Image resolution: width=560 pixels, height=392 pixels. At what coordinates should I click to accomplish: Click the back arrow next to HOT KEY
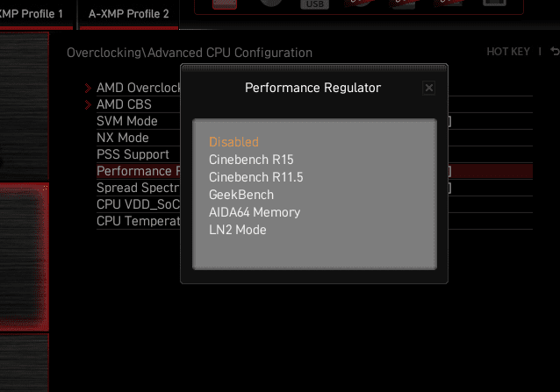coord(555,52)
